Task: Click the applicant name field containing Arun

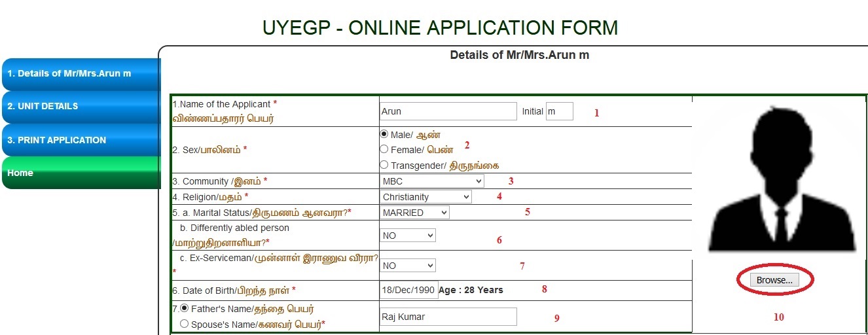Action: tap(448, 111)
